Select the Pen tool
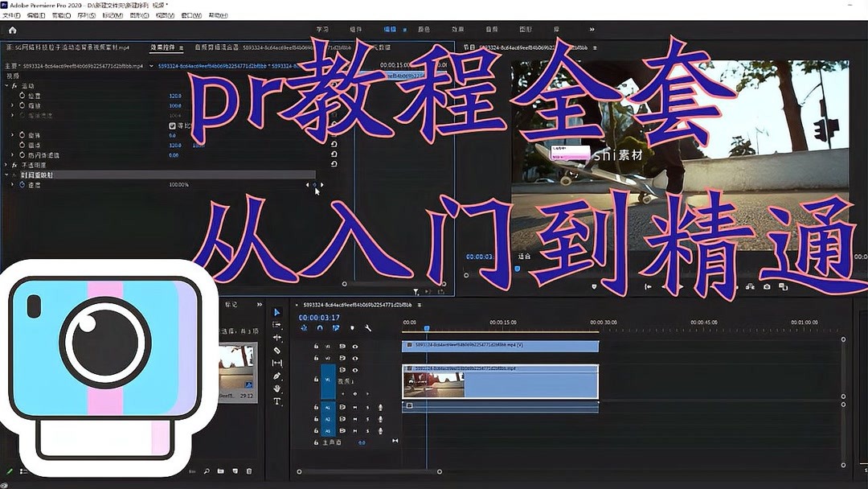 coord(276,374)
